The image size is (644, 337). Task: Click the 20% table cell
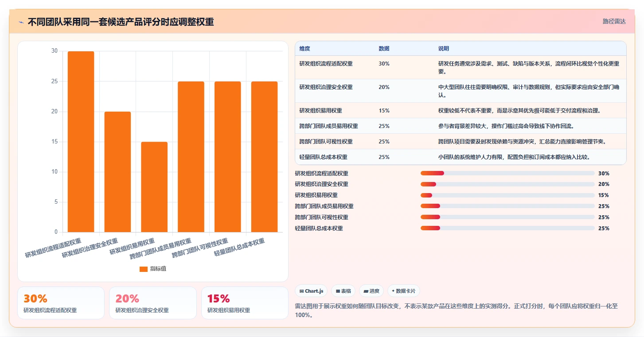384,87
